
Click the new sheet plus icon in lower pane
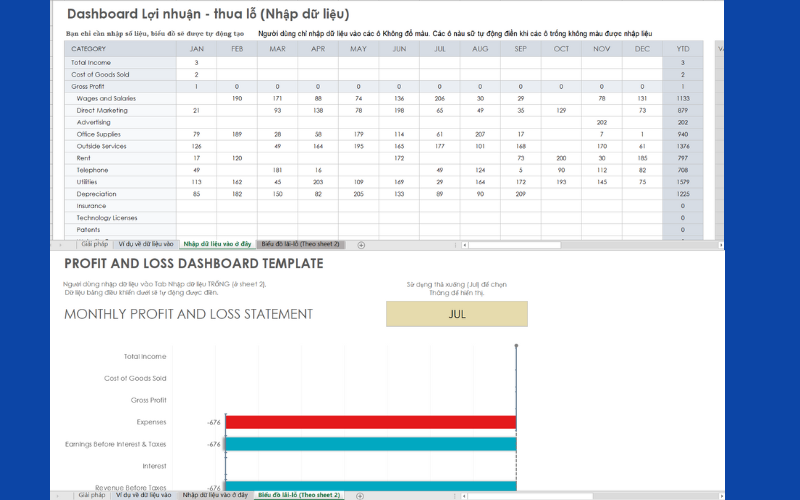(359, 495)
